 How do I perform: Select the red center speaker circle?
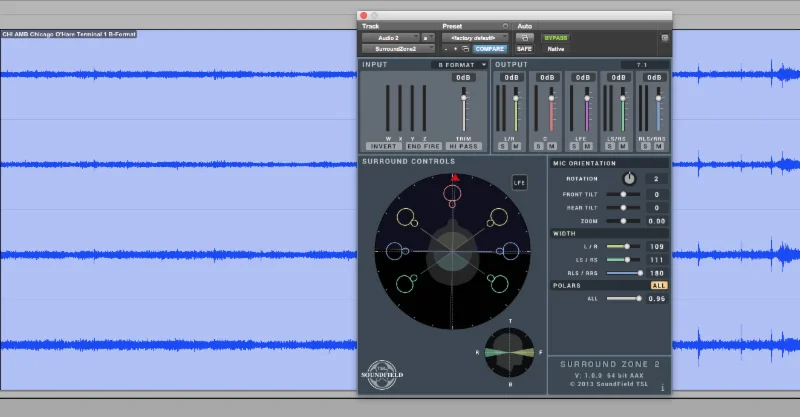[x=452, y=193]
